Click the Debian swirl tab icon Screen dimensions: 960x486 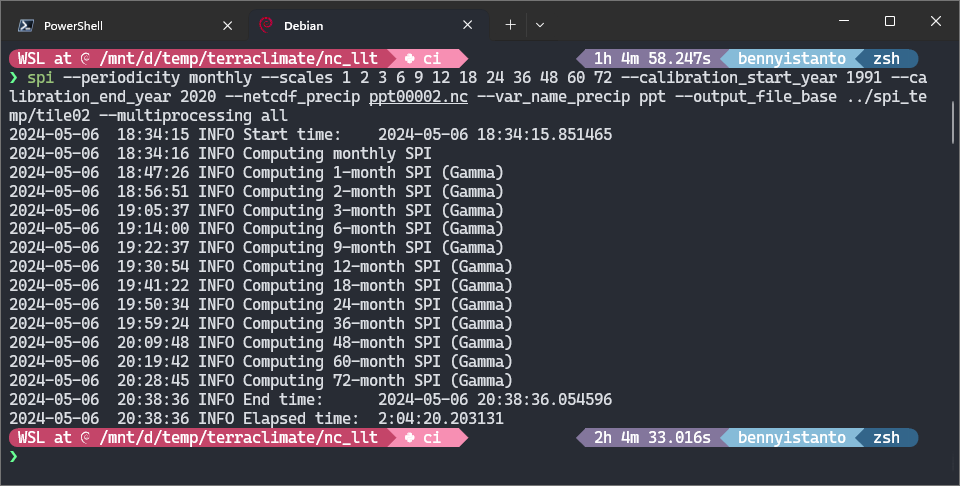point(266,25)
